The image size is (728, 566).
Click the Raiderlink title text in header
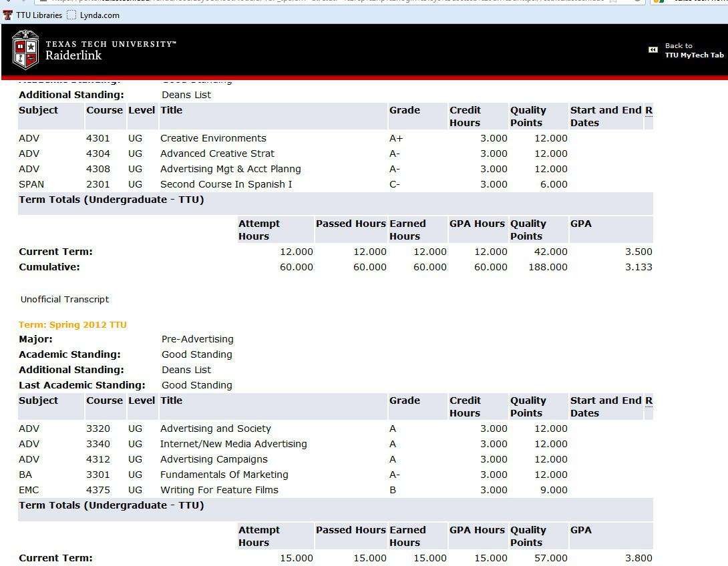73,55
